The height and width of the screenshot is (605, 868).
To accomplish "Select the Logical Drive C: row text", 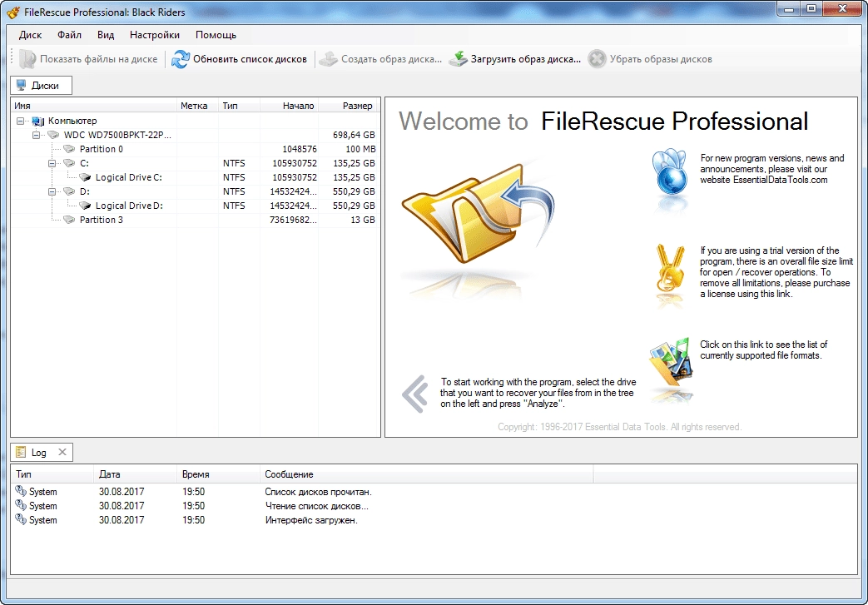I will [x=128, y=178].
